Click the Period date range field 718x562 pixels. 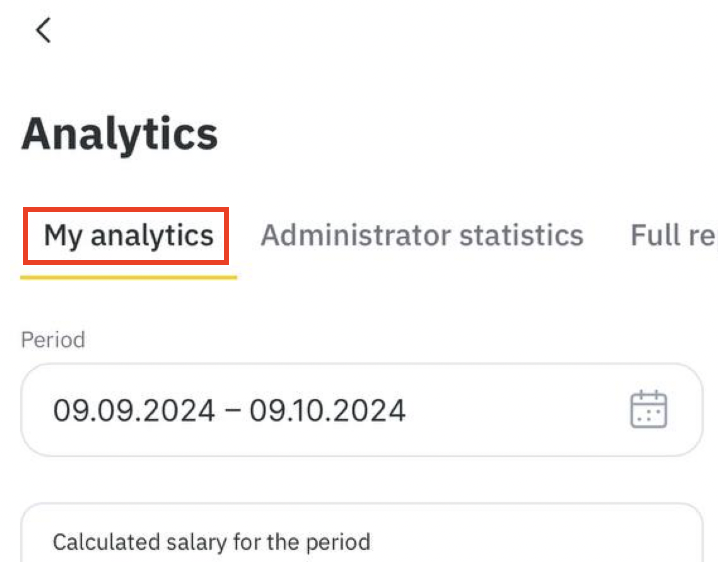click(x=362, y=409)
